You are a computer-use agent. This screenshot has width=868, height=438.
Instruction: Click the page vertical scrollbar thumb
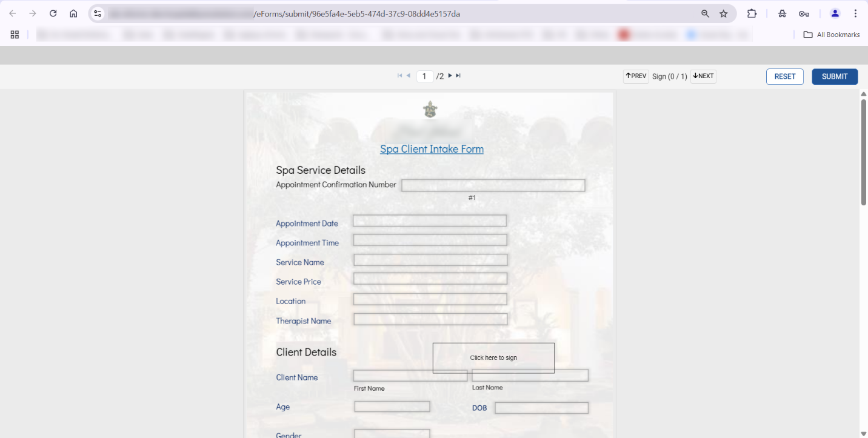pyautogui.click(x=863, y=153)
